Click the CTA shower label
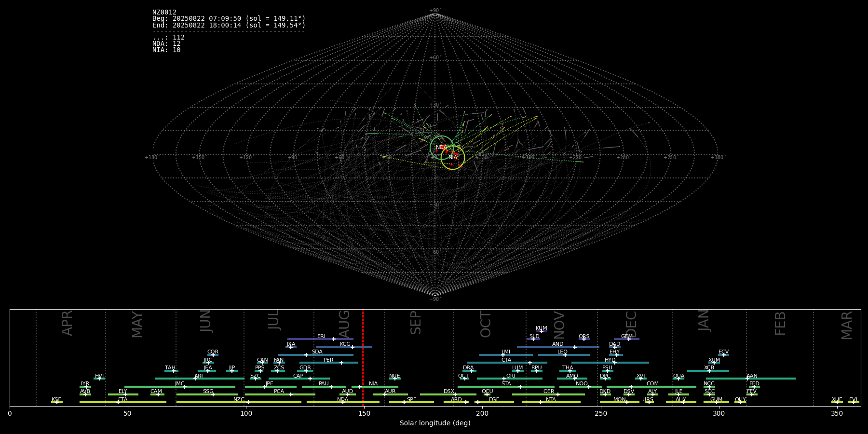The width and height of the screenshot is (868, 434). click(506, 360)
